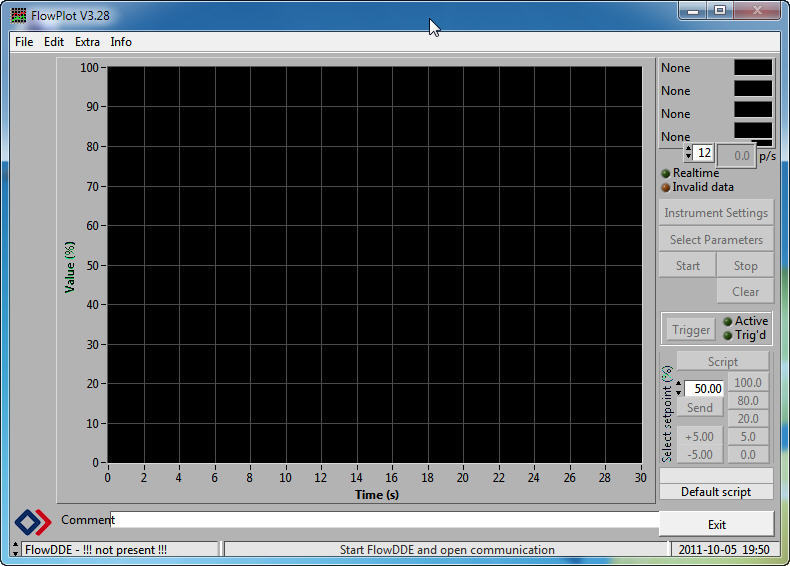The width and height of the screenshot is (790, 566).
Task: Select the 80.0 setpoint preset
Action: (x=748, y=401)
